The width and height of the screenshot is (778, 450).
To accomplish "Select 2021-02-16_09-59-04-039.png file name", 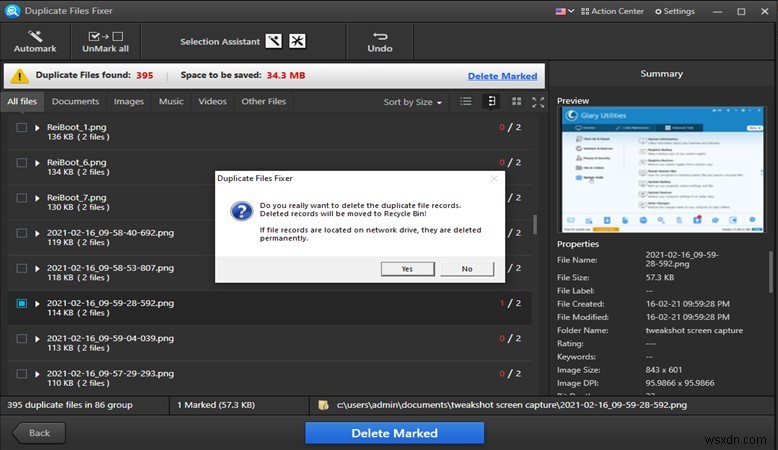I will 110,338.
